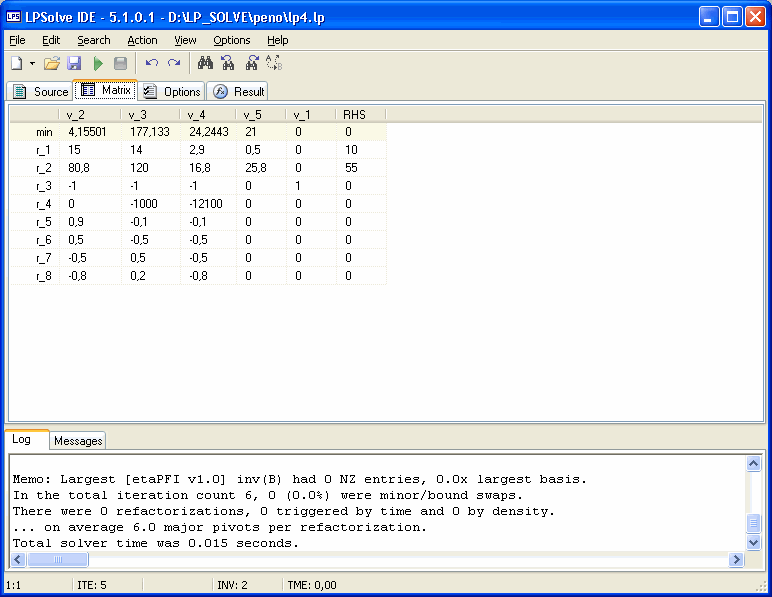Open the Action menu

pyautogui.click(x=142, y=40)
